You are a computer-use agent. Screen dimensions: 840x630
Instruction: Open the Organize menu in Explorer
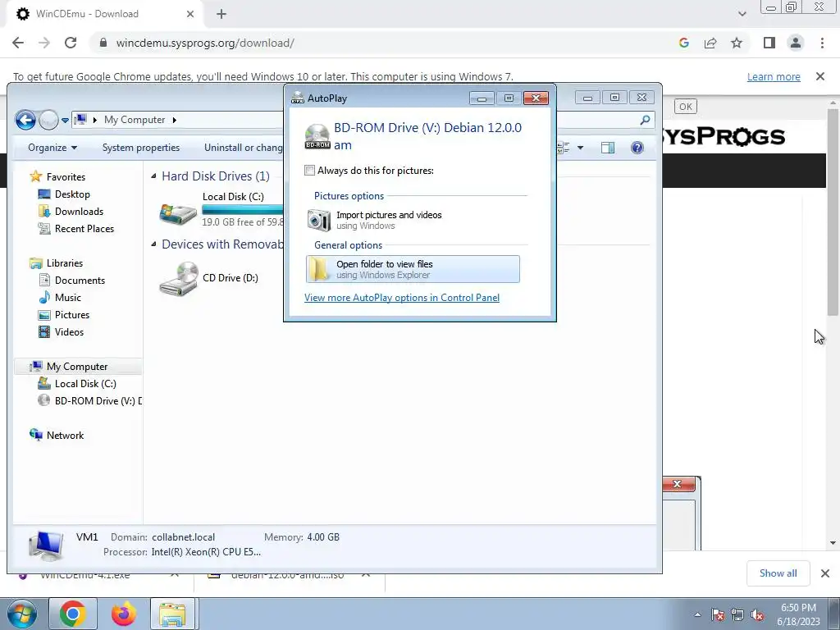(52, 148)
